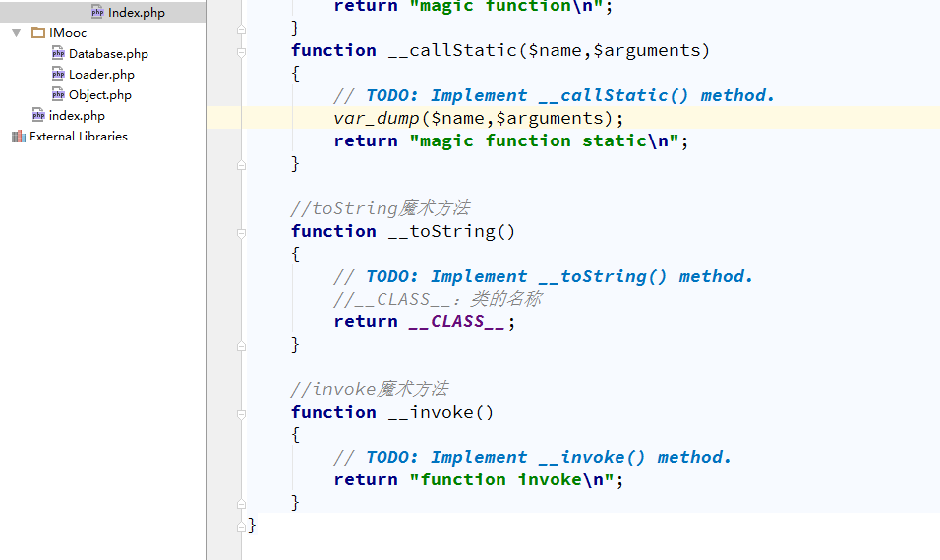This screenshot has width=940, height=560.
Task: Click the "// TODO: Implement __callStatic() method." comment
Action: 554,96
